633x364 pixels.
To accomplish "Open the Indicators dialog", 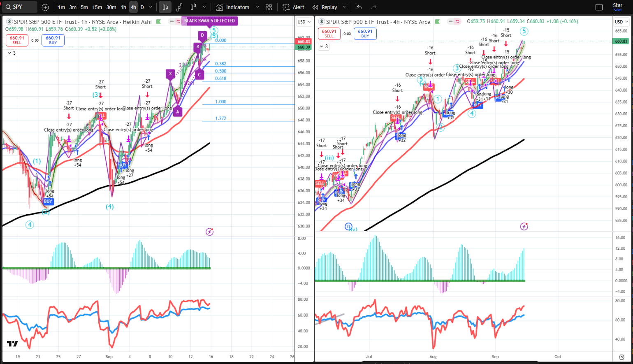I will [x=233, y=7].
